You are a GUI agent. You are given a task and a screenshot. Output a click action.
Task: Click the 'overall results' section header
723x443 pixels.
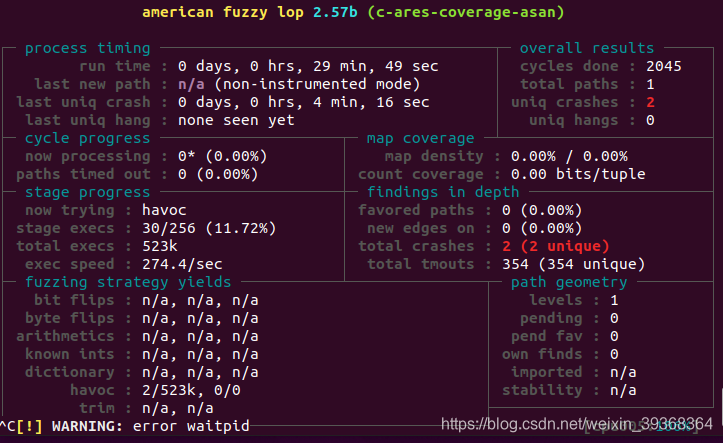point(587,48)
